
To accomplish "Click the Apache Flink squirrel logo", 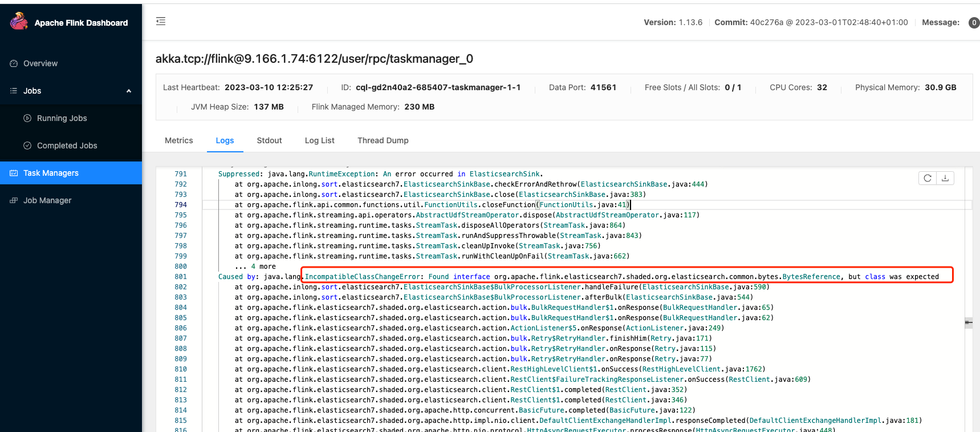I will pos(19,22).
